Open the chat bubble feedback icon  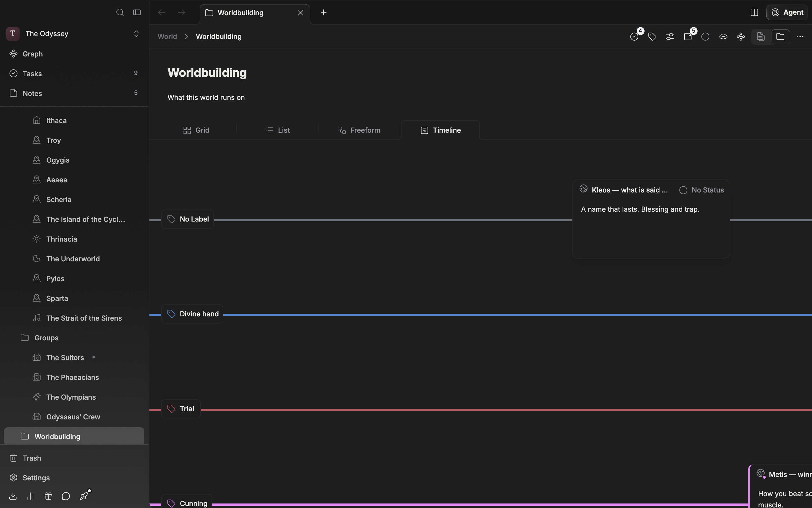(x=66, y=496)
